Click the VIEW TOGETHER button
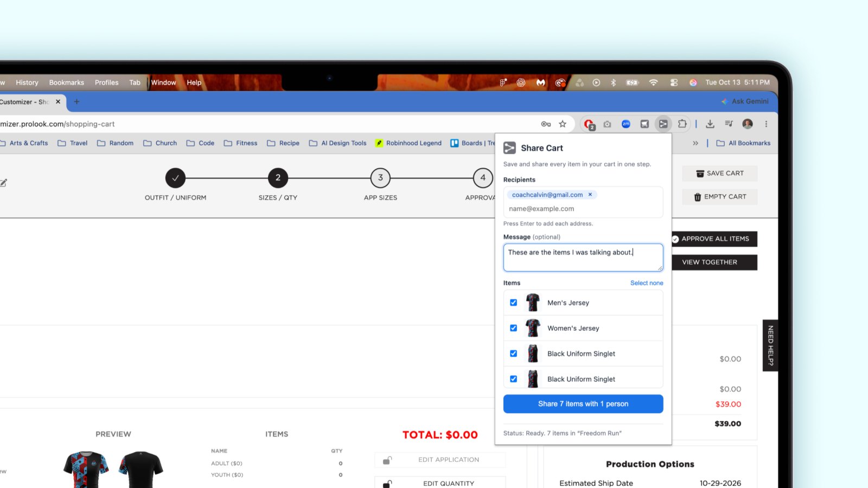868x488 pixels. coord(713,262)
